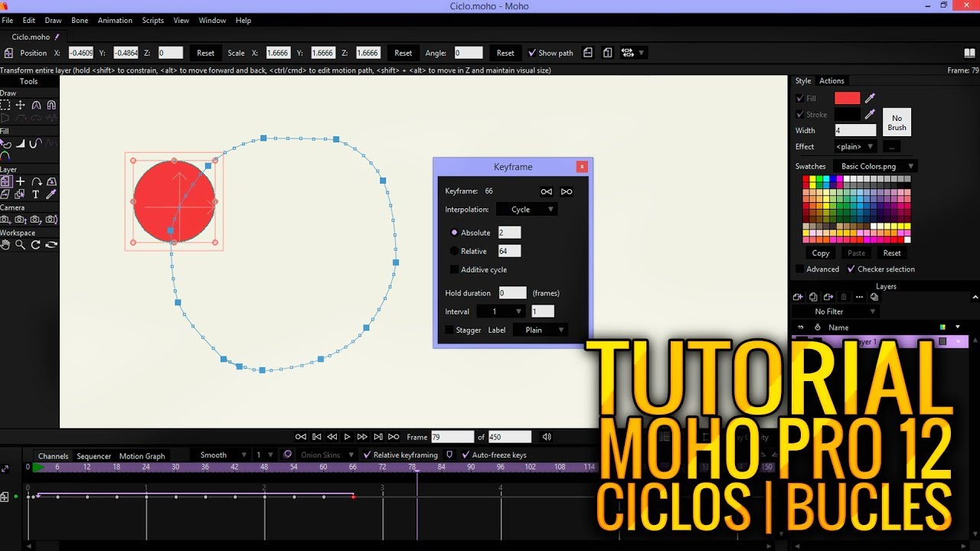Click the Position Reset button
This screenshot has height=551, width=980.
tap(205, 53)
